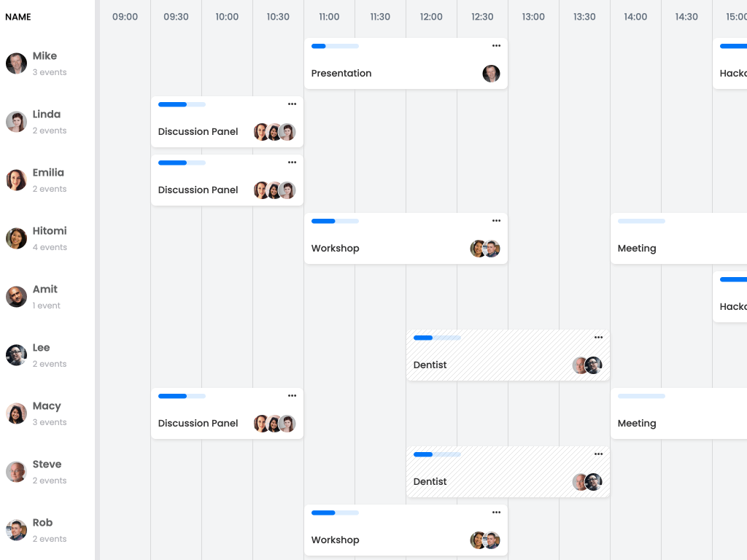The image size is (747, 560).
Task: Open three-dots menu on Emilia's Discussion Panel
Action: (292, 163)
